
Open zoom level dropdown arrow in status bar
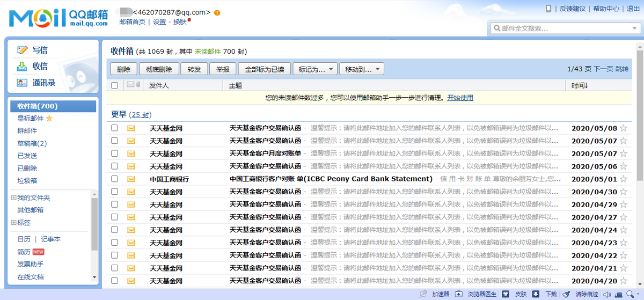(x=638, y=294)
